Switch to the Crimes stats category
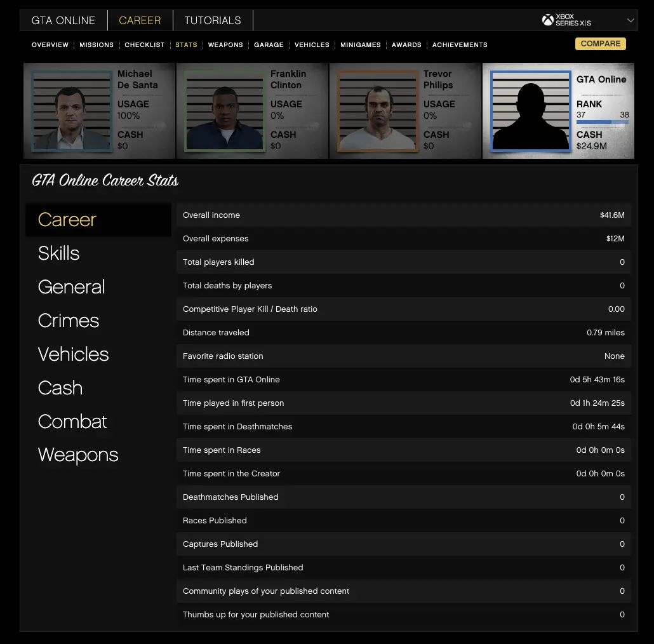The image size is (654, 644). click(x=69, y=321)
